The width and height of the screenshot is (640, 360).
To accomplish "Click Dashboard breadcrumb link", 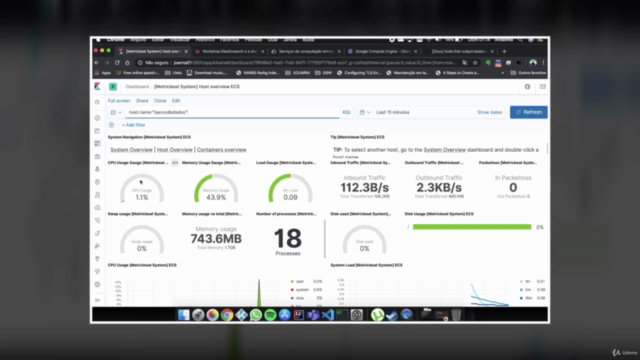I will tap(137, 87).
